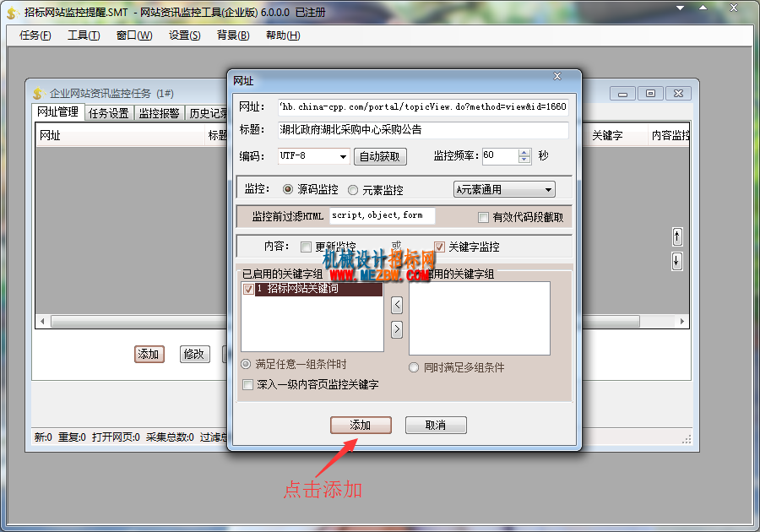Viewport: 760px width, 532px height.
Task: Click the 标题 title input field
Action: point(423,129)
